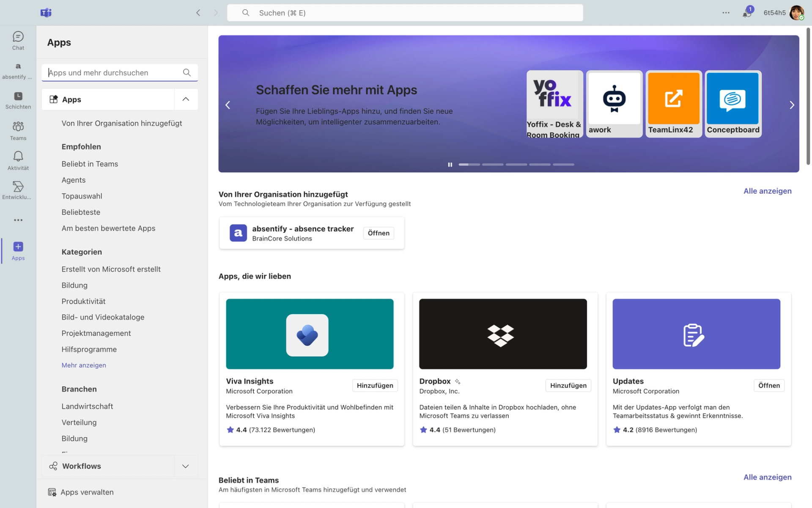Select the Produktivität category
Image resolution: width=812 pixels, height=508 pixels.
[x=83, y=301]
